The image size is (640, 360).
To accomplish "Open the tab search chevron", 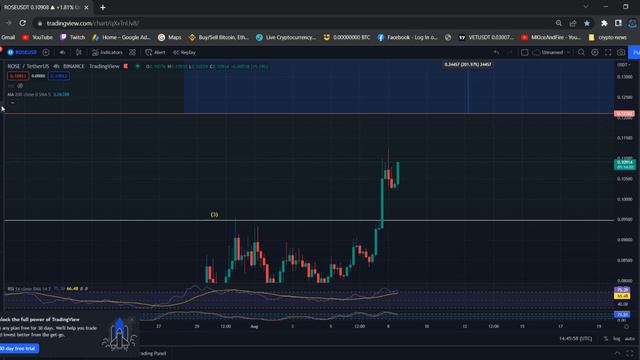I will (x=586, y=7).
